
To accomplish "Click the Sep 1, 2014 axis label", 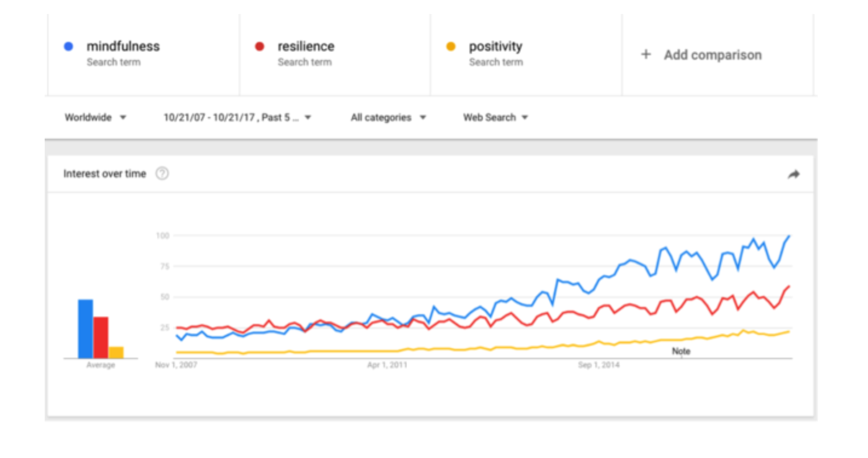I will (599, 365).
